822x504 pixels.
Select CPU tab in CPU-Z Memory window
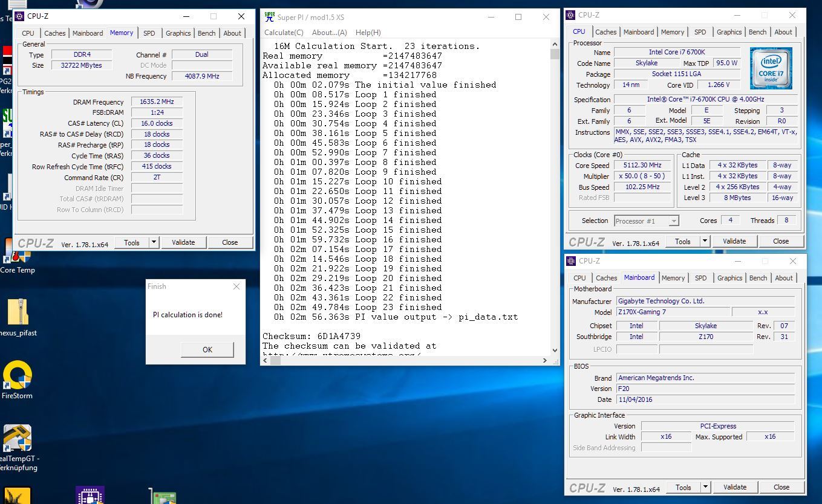(28, 33)
